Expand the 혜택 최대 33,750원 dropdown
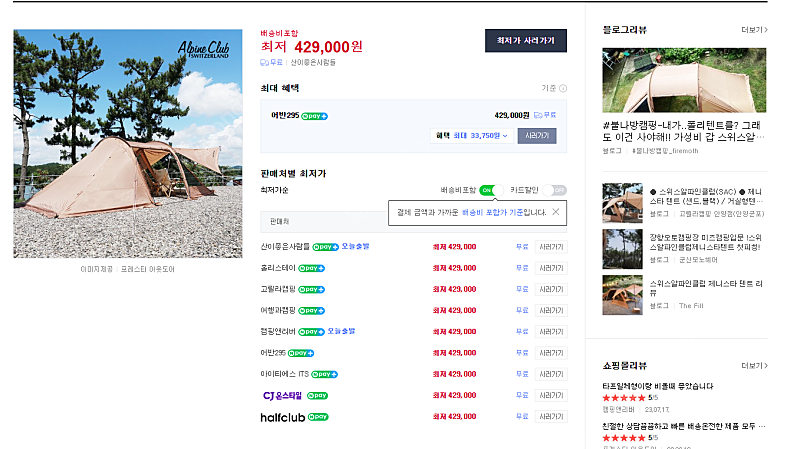This screenshot has height=449, width=800. point(472,136)
